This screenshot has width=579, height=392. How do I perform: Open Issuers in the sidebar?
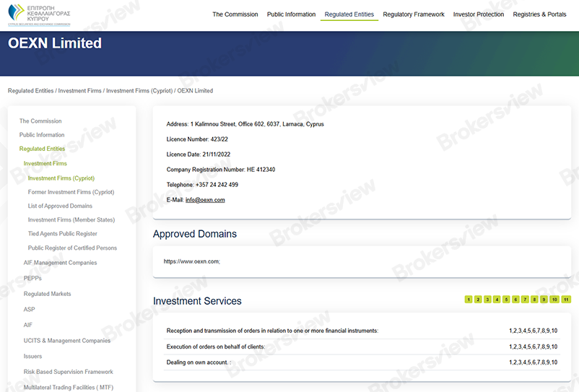(x=33, y=357)
